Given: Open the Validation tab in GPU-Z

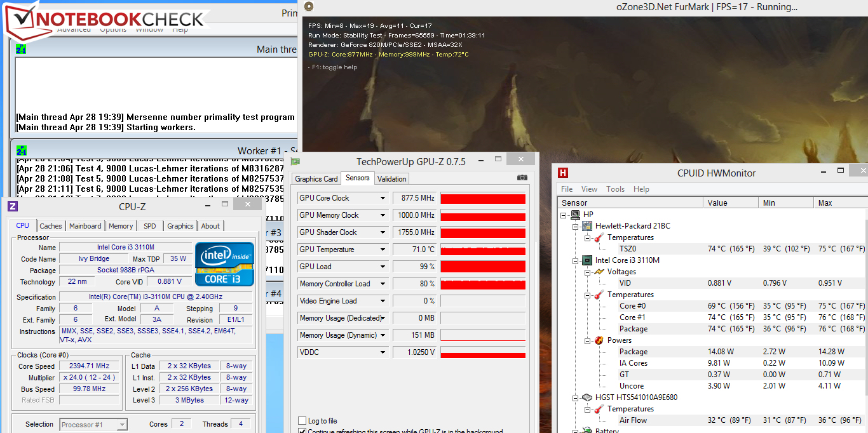Looking at the screenshot, I should click(391, 179).
